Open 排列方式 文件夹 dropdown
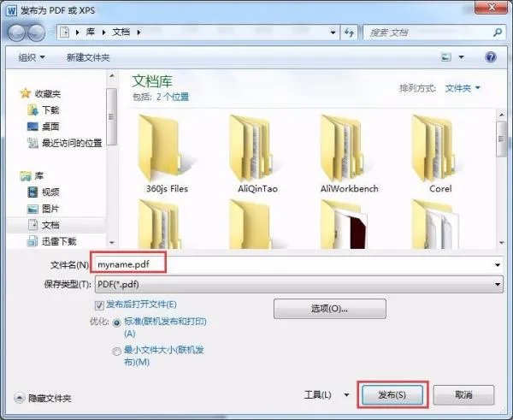 [x=463, y=88]
